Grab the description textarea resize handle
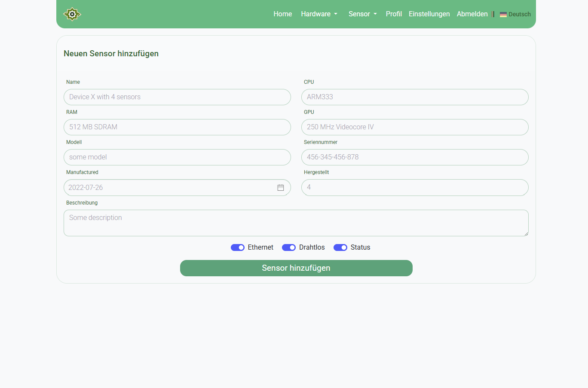Screen dimensions: 588x388 (x=526, y=234)
